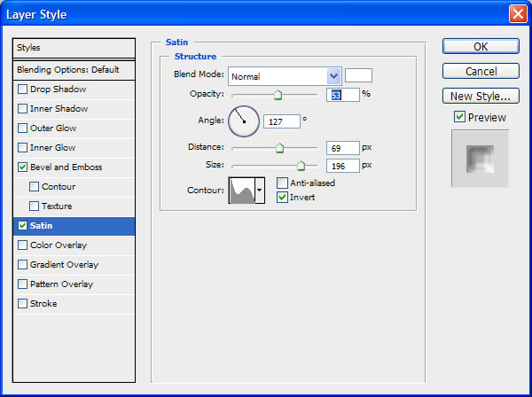The width and height of the screenshot is (532, 397).
Task: Click the Angle value field
Action: 282,121
